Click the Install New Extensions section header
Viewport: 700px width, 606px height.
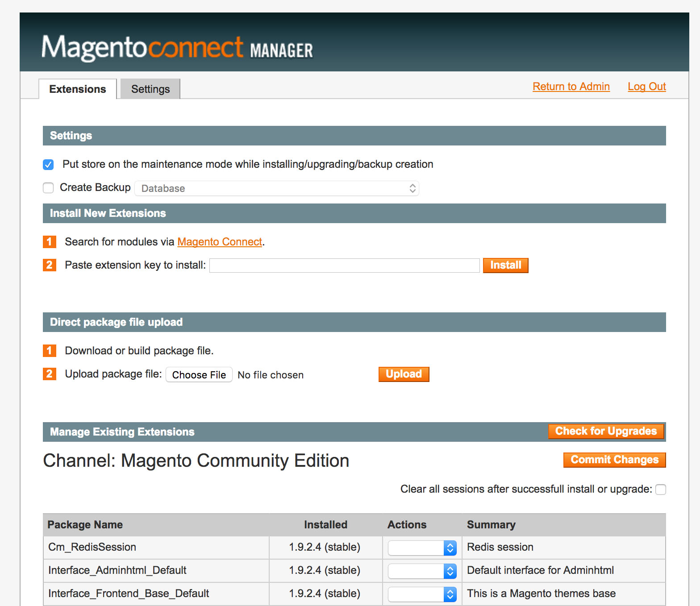(x=354, y=213)
